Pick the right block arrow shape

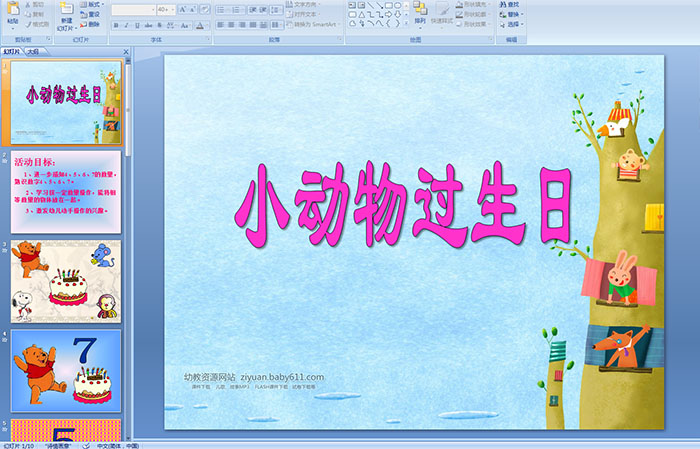(388, 14)
